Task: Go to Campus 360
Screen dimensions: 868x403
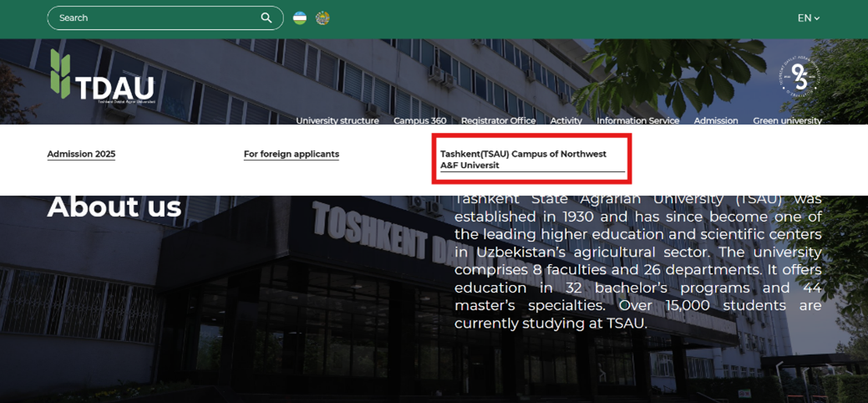Action: (419, 120)
